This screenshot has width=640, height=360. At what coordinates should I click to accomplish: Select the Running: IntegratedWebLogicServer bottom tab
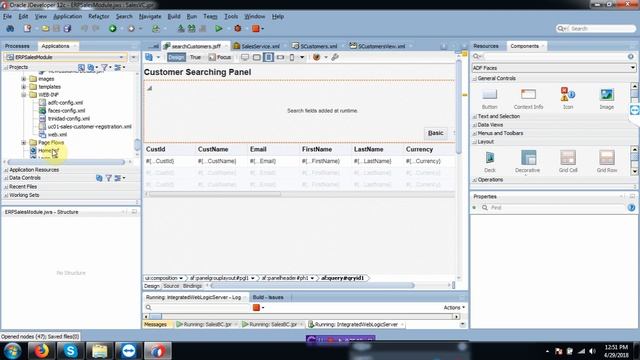356,324
